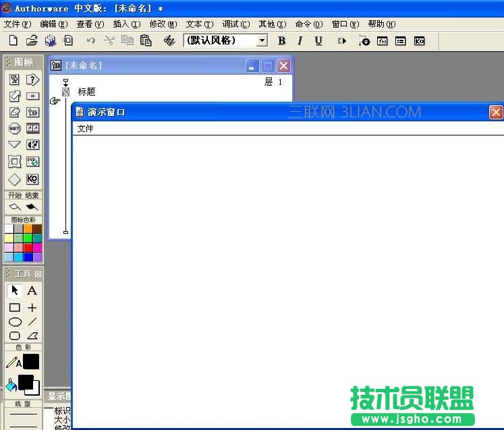Select the KO knowledge object palette icon
The width and height of the screenshot is (504, 430).
[32, 179]
